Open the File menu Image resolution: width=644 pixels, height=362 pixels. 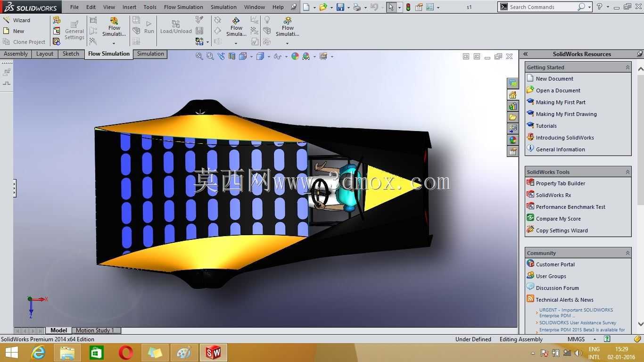74,7
